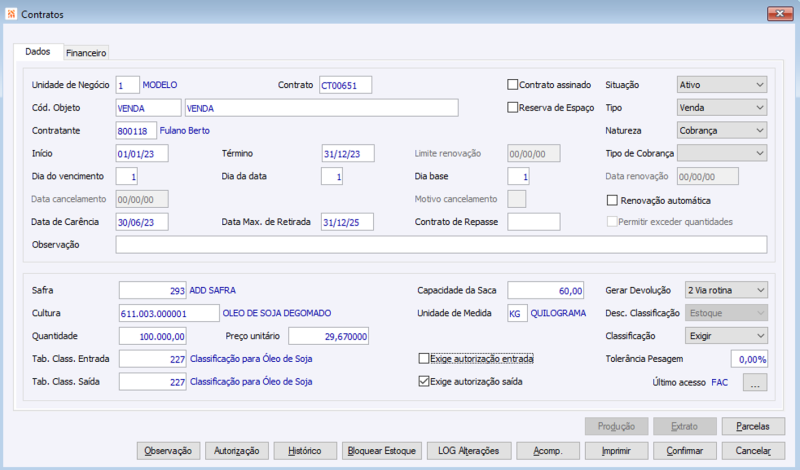800x470 pixels.
Task: Select the Dados tab
Action: coord(38,52)
